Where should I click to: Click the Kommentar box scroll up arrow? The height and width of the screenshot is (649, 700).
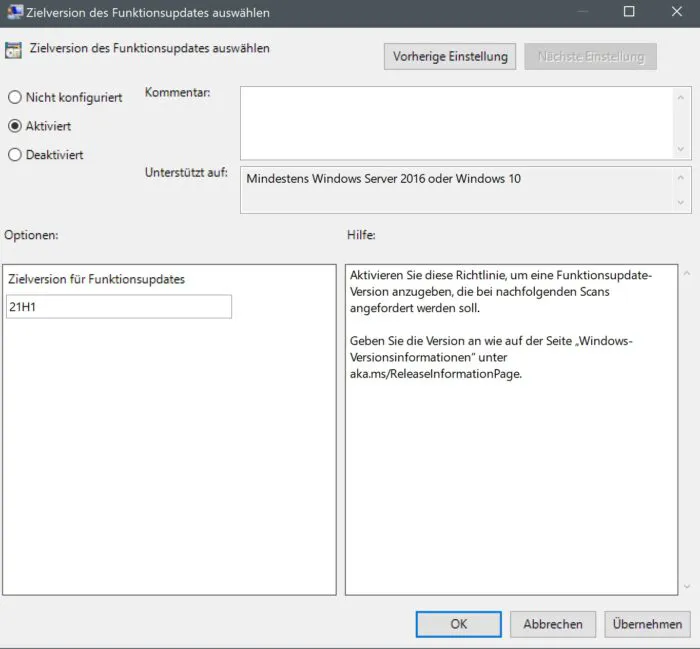[x=681, y=97]
